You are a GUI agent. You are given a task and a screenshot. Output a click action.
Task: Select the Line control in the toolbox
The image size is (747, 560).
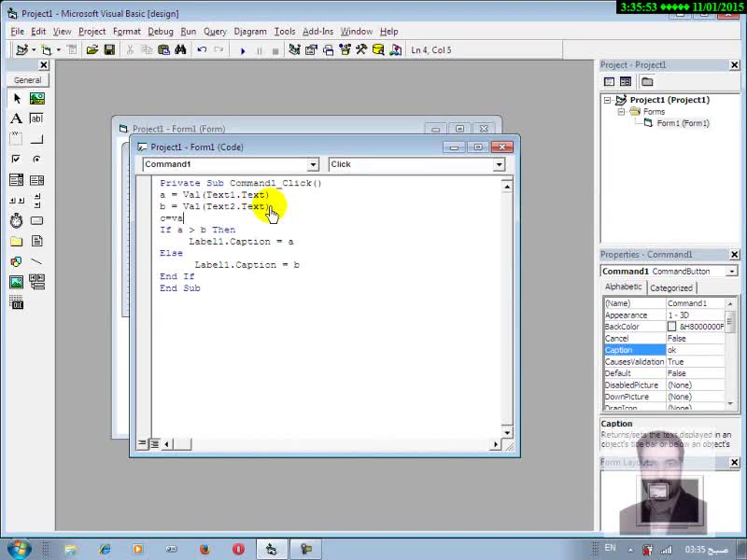click(x=36, y=261)
